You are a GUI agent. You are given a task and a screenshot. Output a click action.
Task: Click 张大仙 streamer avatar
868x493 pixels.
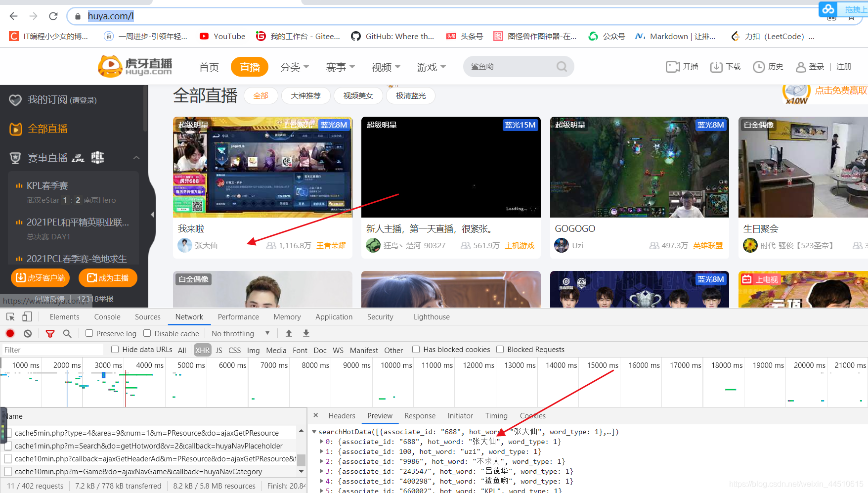(185, 245)
